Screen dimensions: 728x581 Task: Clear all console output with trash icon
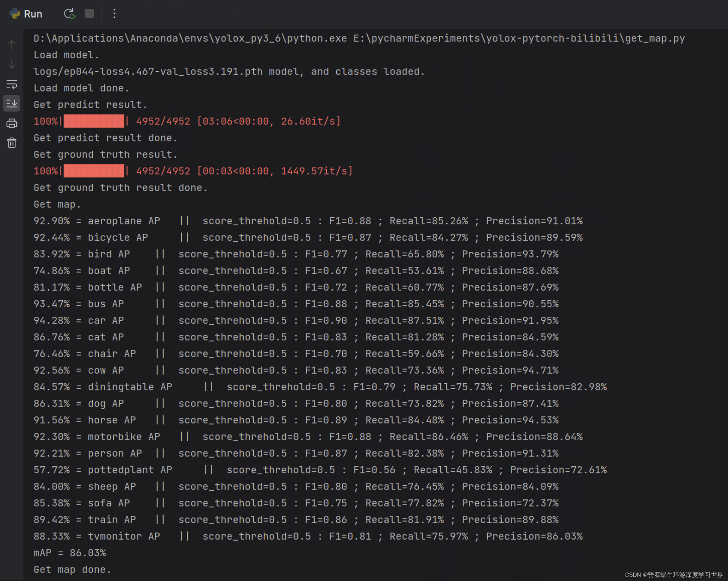(x=12, y=143)
